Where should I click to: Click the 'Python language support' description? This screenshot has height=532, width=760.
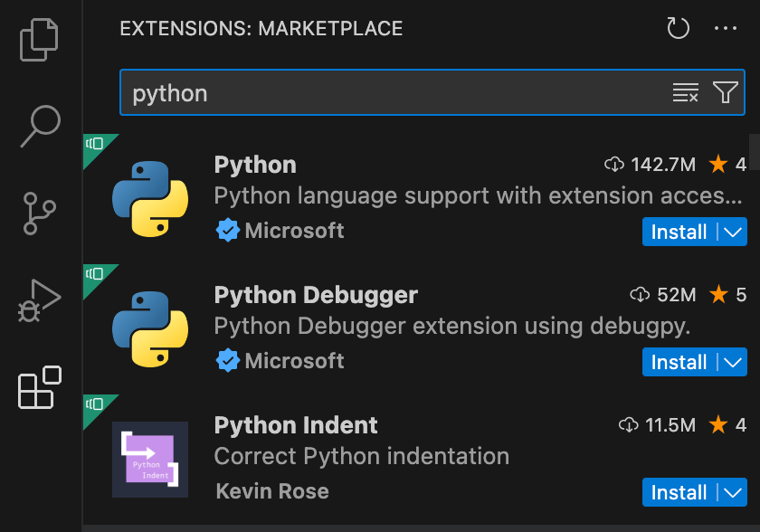coord(478,196)
